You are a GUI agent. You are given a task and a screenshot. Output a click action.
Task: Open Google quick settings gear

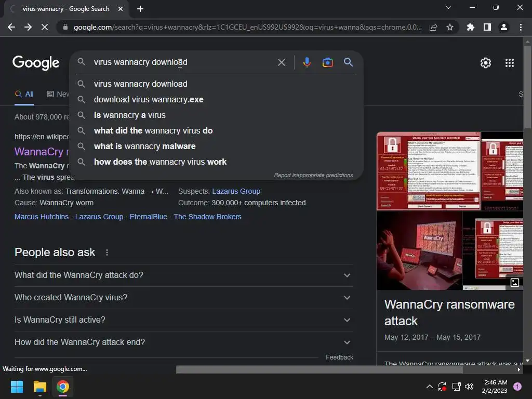click(486, 63)
